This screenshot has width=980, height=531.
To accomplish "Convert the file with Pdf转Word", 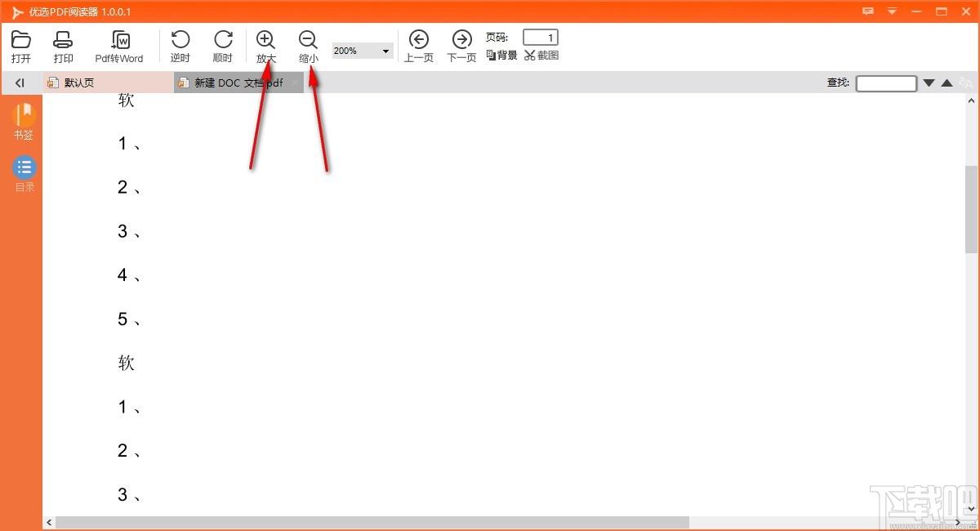I will tap(119, 47).
